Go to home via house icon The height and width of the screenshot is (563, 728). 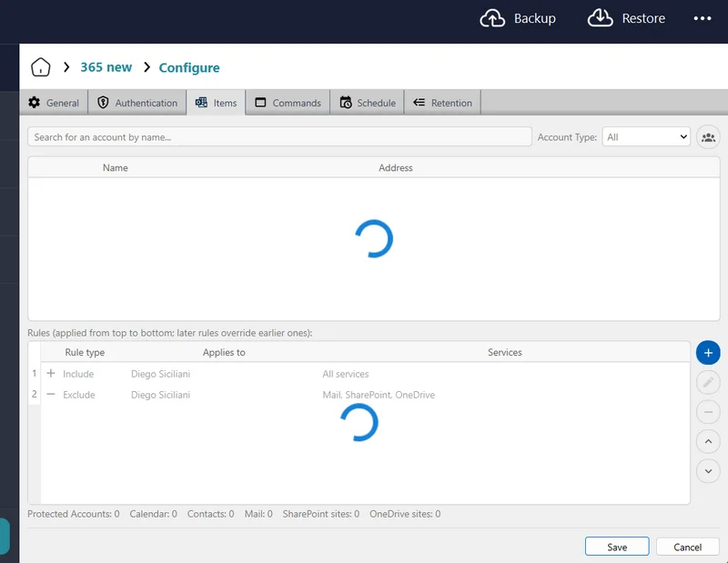tap(40, 67)
